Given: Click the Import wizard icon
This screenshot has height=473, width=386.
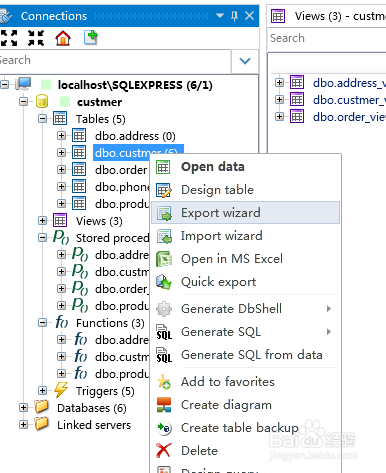Looking at the screenshot, I should [x=164, y=236].
